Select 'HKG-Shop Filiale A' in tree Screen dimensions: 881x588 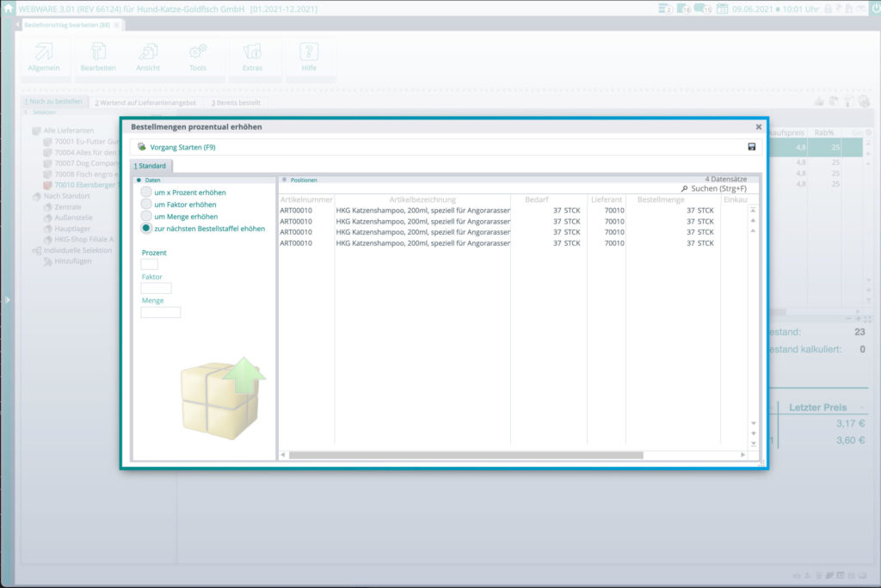83,239
